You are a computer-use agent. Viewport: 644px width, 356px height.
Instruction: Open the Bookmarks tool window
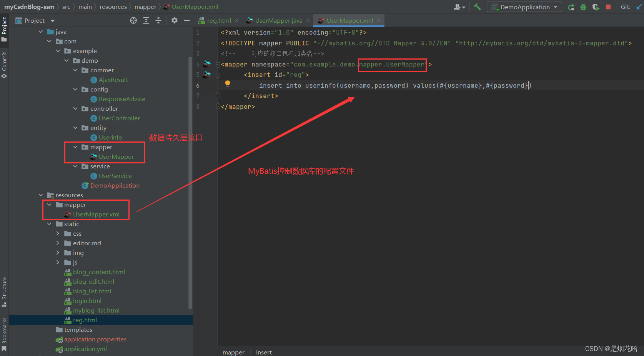click(x=4, y=334)
